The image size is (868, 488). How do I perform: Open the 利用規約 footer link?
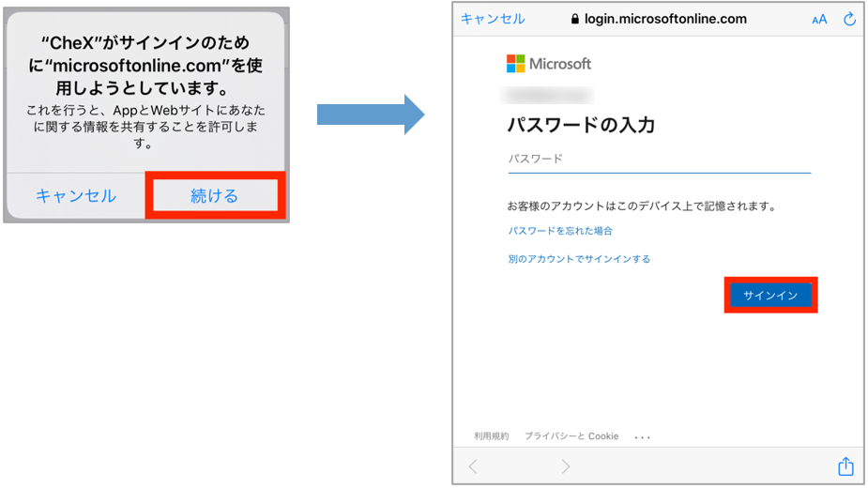point(492,436)
